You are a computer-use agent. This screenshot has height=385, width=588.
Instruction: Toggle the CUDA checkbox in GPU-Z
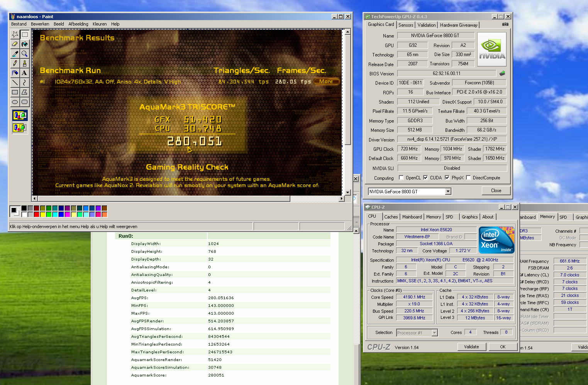[425, 178]
